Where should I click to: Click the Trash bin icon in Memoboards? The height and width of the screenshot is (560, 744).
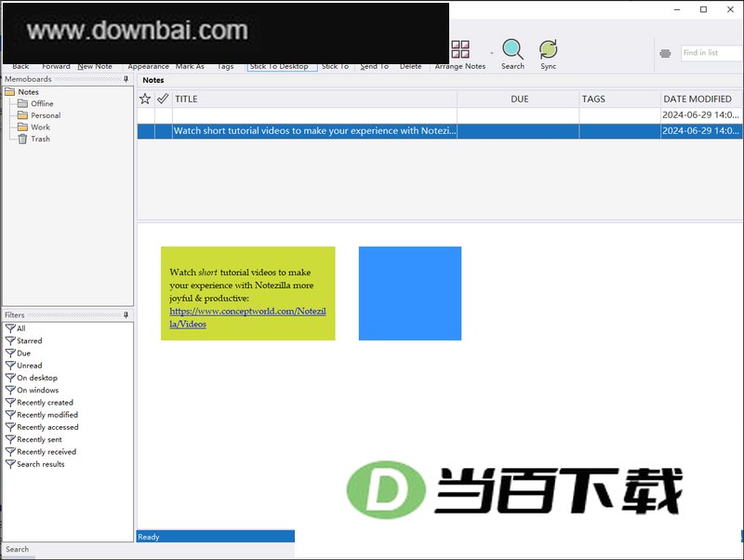[x=22, y=139]
